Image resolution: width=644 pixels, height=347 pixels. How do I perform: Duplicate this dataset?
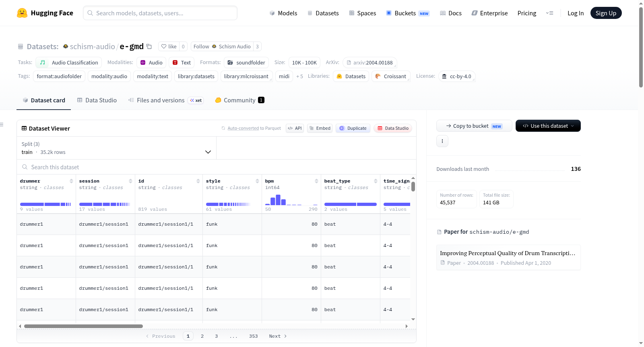[353, 128]
